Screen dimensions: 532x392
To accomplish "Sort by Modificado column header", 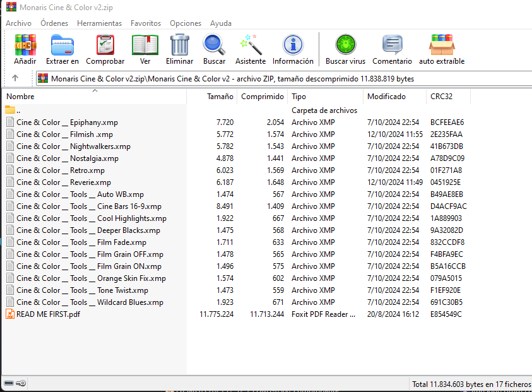I will click(x=386, y=97).
